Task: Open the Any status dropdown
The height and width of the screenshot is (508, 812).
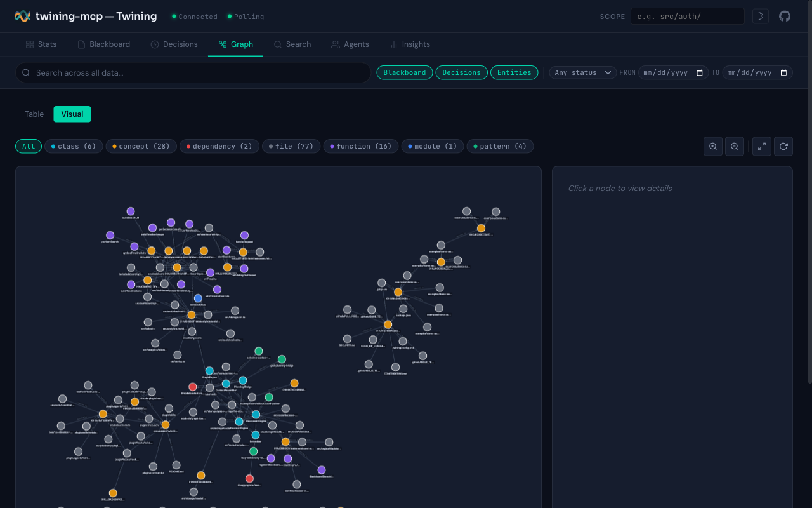Action: pyautogui.click(x=582, y=72)
